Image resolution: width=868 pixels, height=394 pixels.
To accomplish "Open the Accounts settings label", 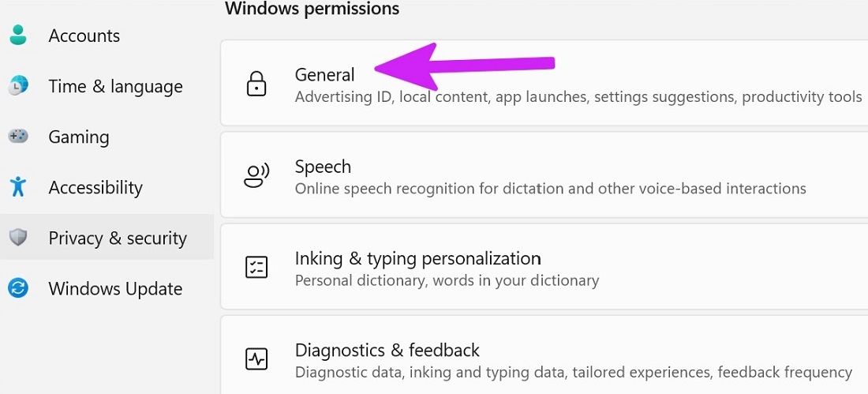I will point(84,36).
